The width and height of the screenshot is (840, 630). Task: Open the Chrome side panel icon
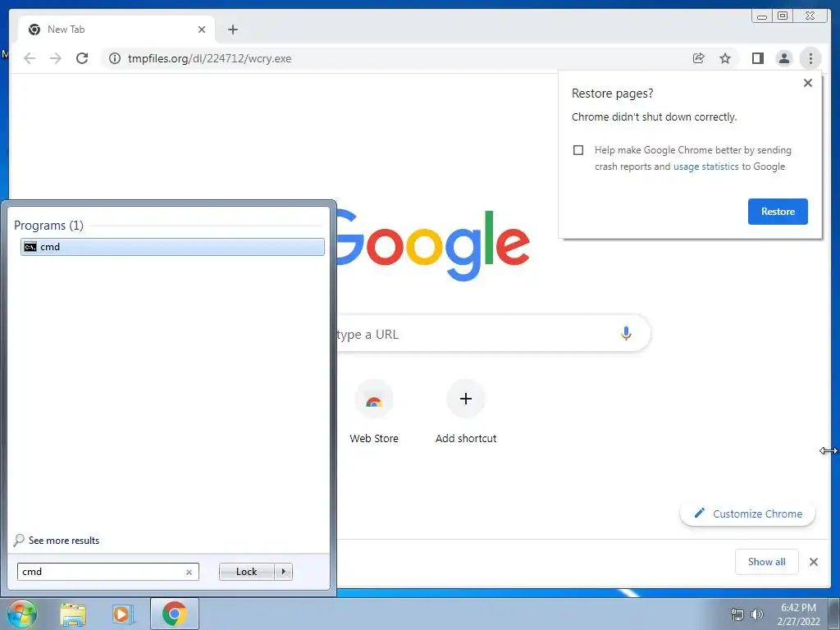coord(757,58)
